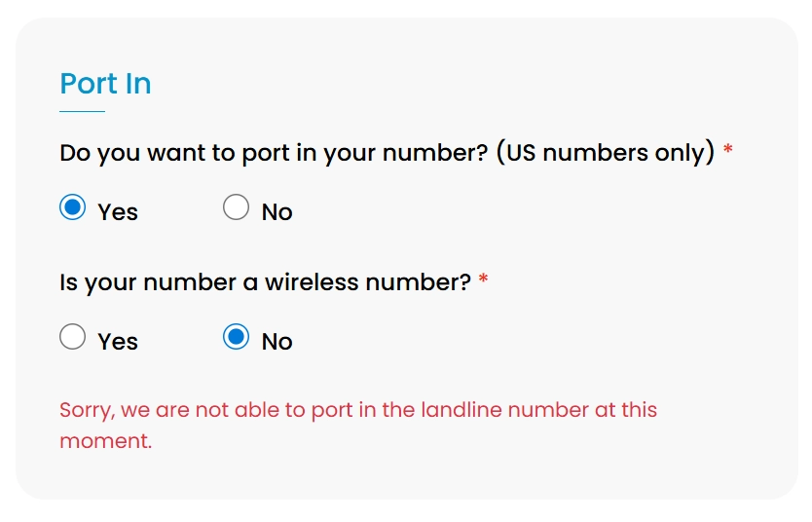
Task: Click the word "moment." in the error text
Action: click(x=106, y=440)
